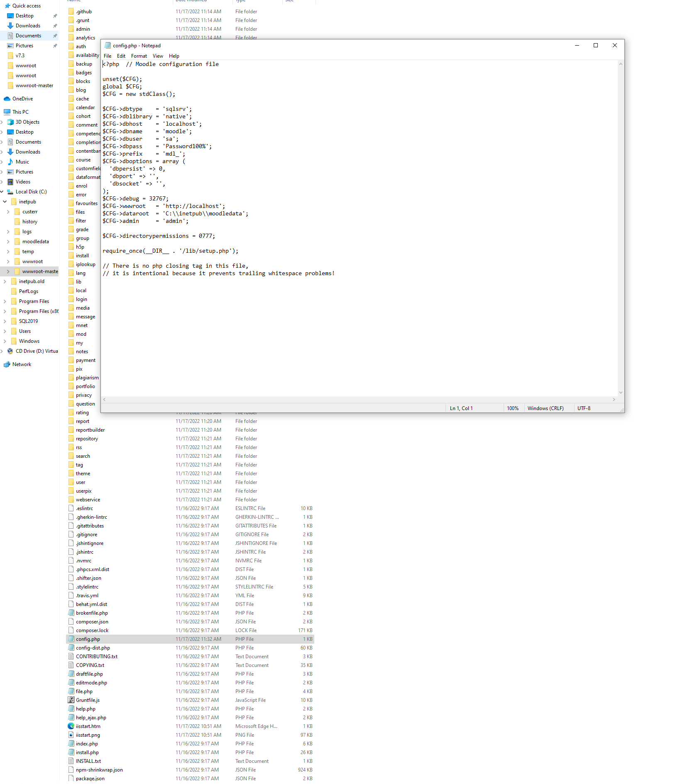Click the Quick access star icon
Viewport: 685px width, 784px height.
click(x=7, y=6)
